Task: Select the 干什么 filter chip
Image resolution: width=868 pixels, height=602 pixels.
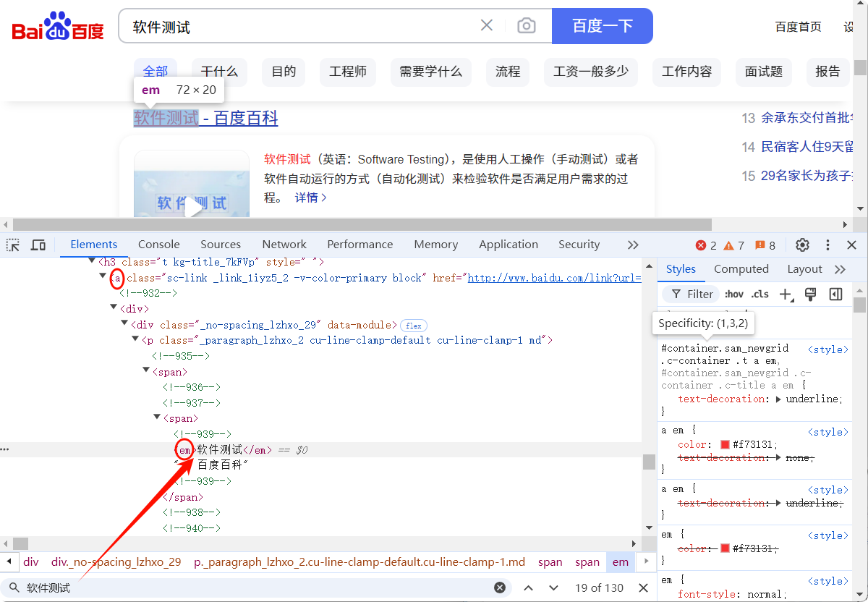Action: (x=219, y=72)
